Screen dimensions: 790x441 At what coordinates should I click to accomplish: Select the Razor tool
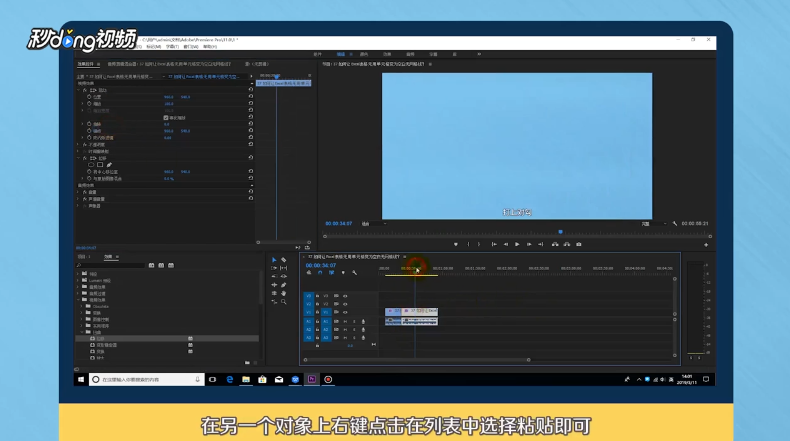point(284,260)
